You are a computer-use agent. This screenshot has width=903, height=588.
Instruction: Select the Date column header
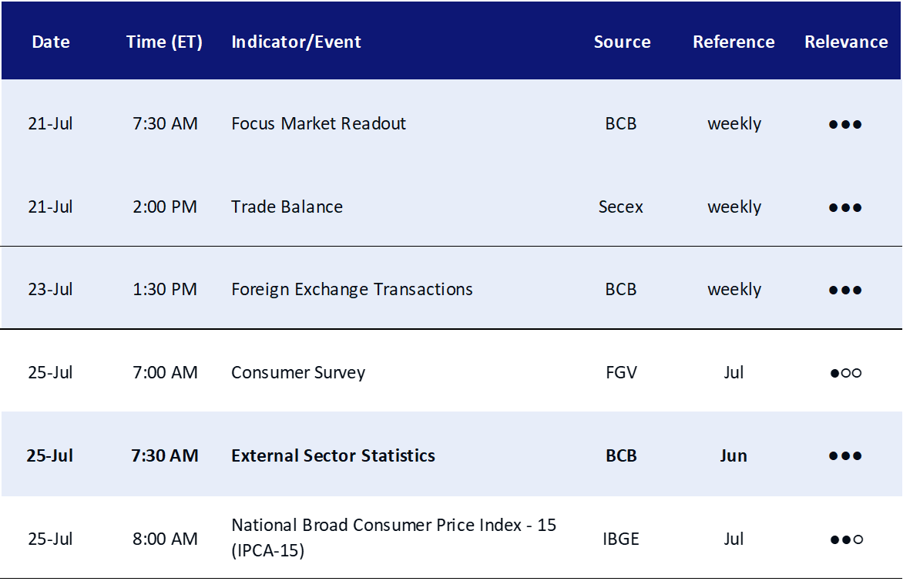(x=51, y=42)
